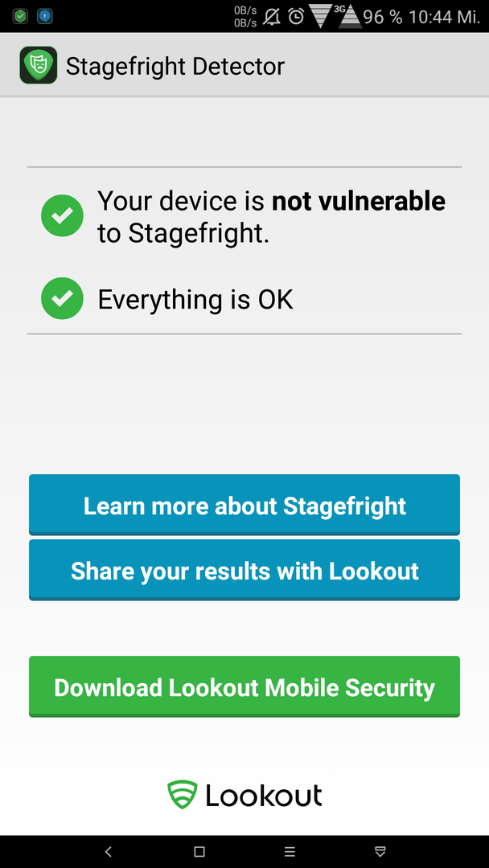Click Share your results with Lookout

pos(244,570)
